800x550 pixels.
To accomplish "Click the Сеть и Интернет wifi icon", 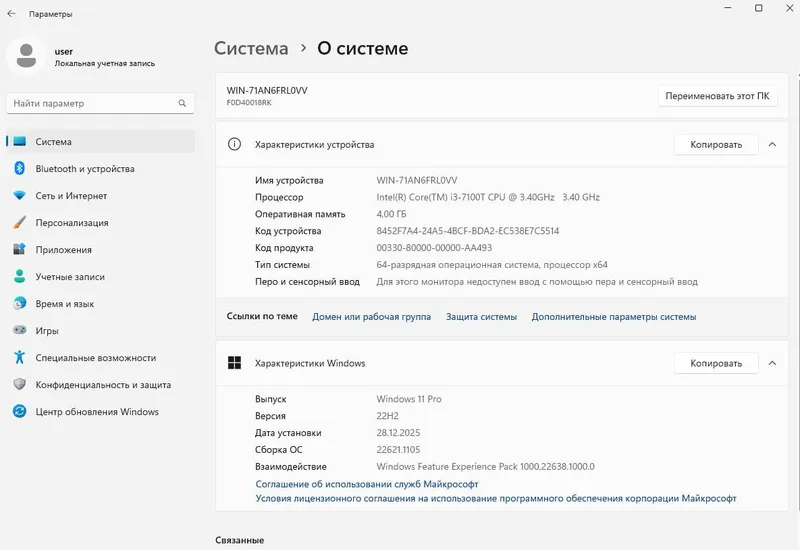I will [x=19, y=195].
